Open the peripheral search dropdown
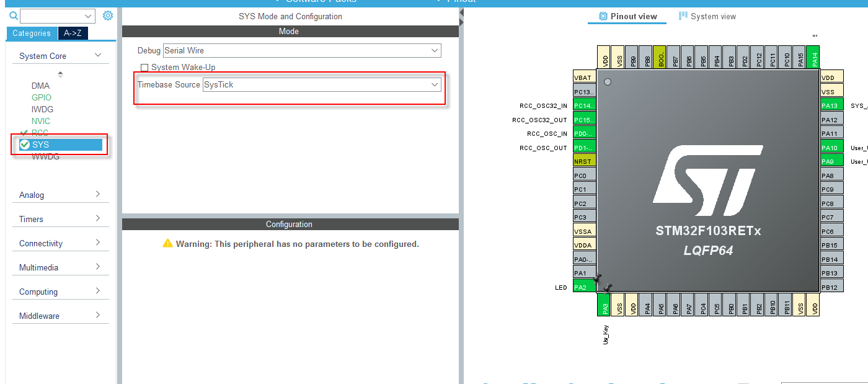 pos(87,16)
